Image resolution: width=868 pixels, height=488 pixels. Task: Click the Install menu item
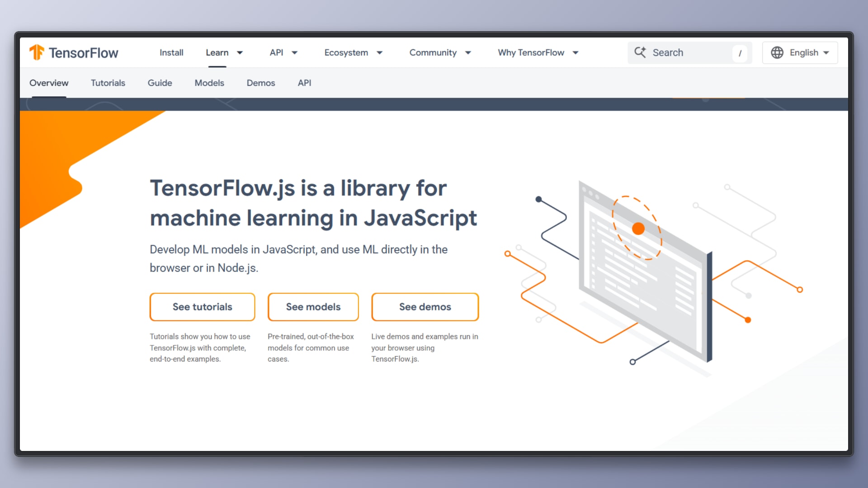tap(171, 52)
